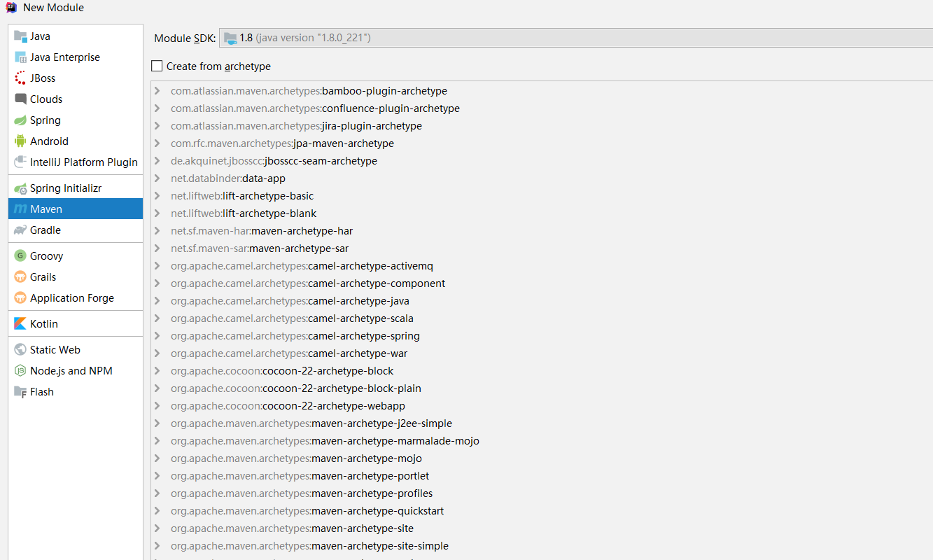The width and height of the screenshot is (933, 560).
Task: Select cocoon-22-archetype-block archetype
Action: [282, 371]
